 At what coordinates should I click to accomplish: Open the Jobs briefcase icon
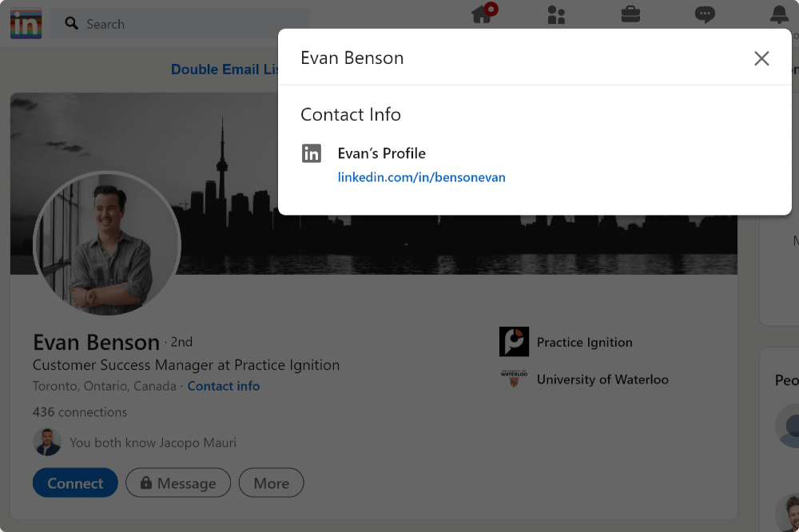point(630,14)
